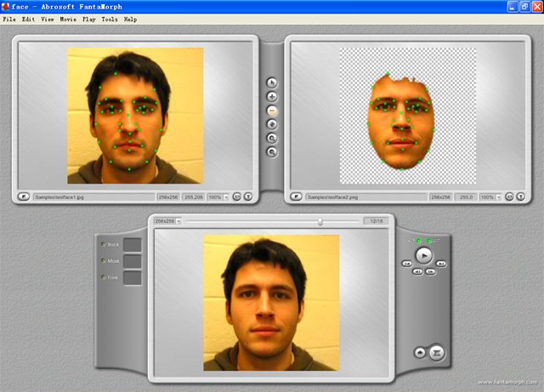Click the preview frame slider handle
The height and width of the screenshot is (392, 544).
coord(320,221)
